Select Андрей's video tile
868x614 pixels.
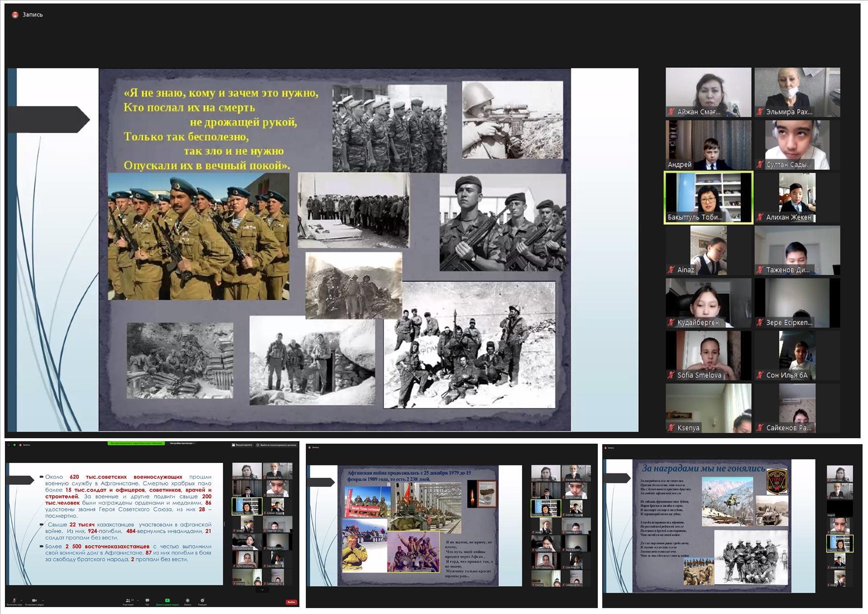[709, 145]
